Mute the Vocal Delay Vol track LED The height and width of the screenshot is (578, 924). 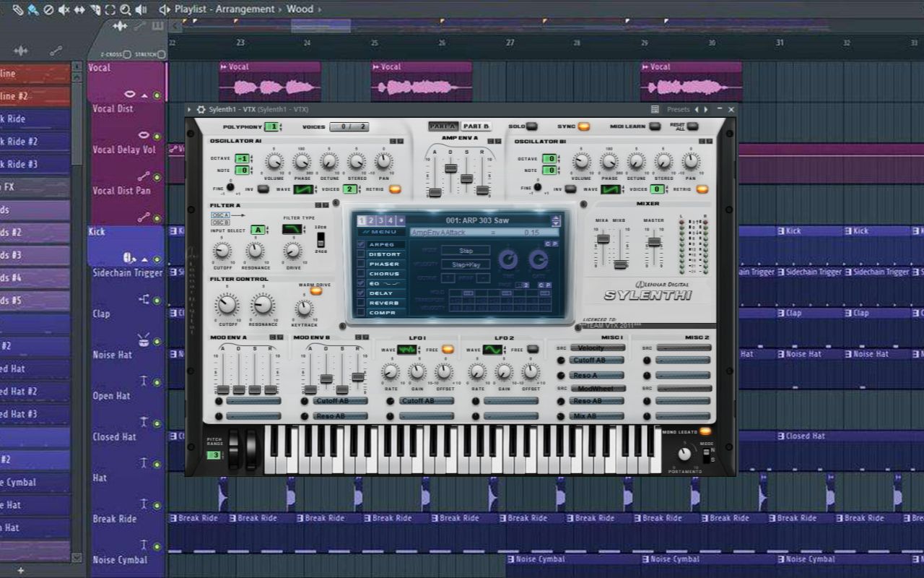pyautogui.click(x=157, y=177)
